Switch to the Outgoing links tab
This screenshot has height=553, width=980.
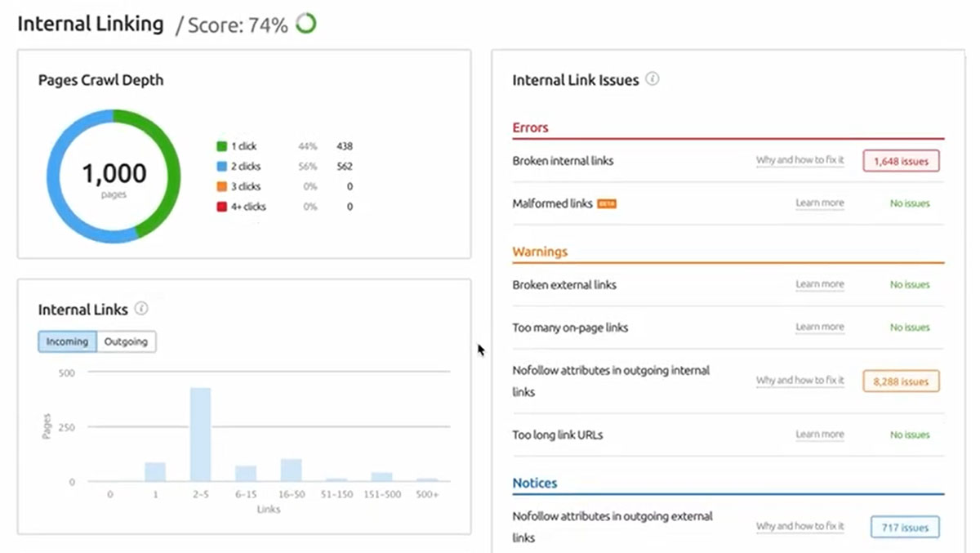click(126, 341)
